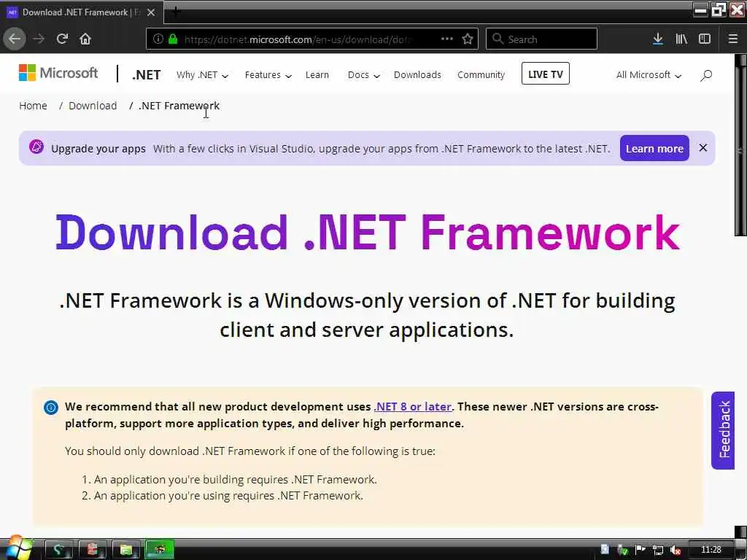Open the Windows Start orb
Image resolution: width=747 pixels, height=560 pixels.
click(18, 548)
